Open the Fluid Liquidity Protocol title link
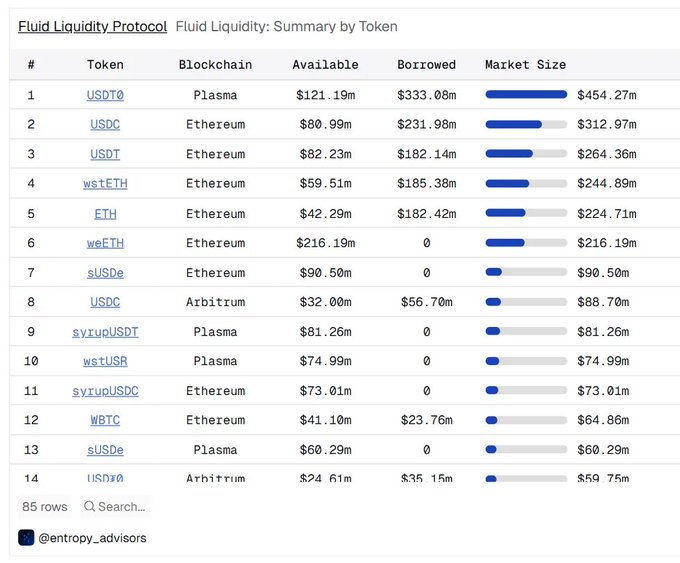The image size is (680, 563). [92, 27]
